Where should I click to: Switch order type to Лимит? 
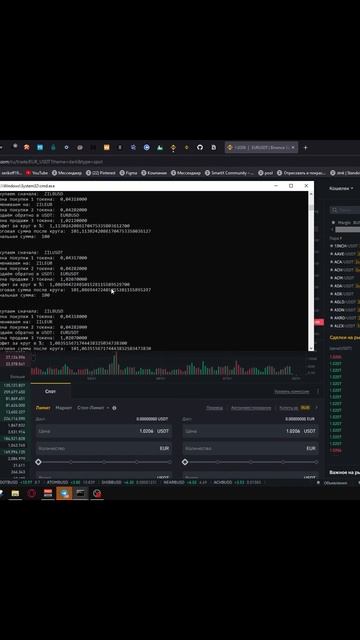[43, 408]
